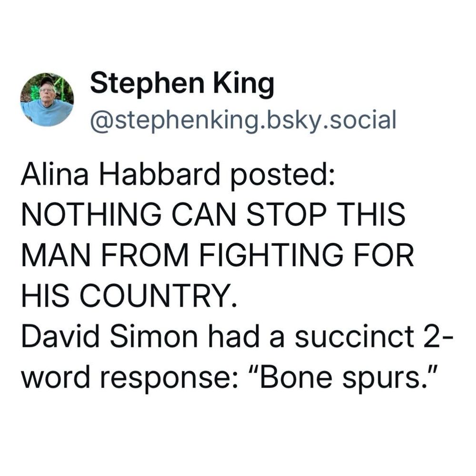Click the word King in display name
476x476 pixels.
click(x=243, y=84)
